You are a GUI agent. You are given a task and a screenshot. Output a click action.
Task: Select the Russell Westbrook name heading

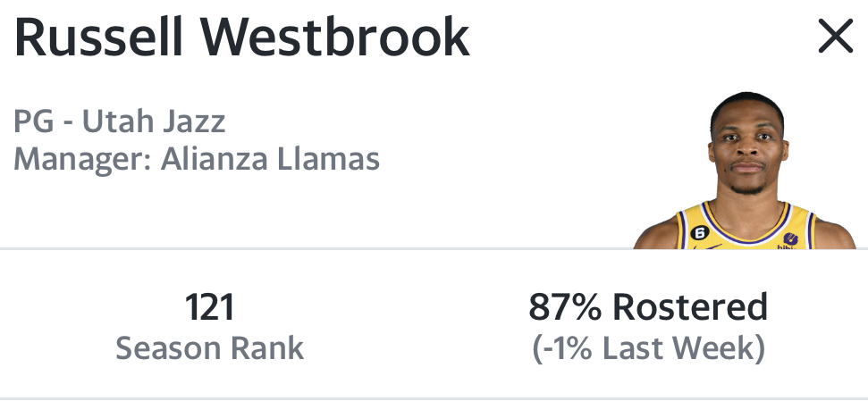point(242,37)
